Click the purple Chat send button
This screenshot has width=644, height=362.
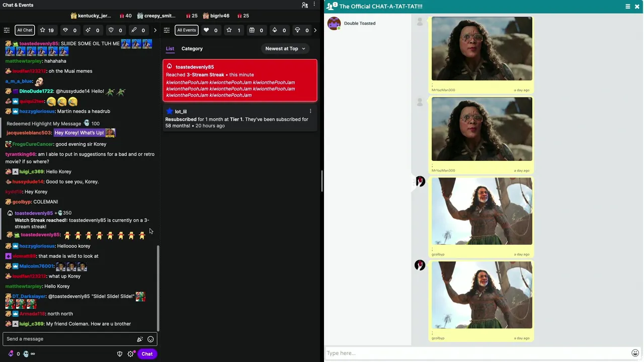[x=147, y=354]
